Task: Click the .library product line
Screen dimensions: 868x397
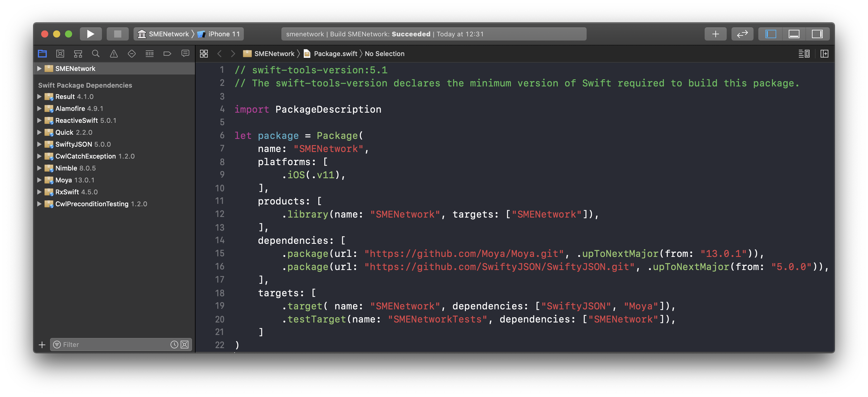Action: pyautogui.click(x=440, y=214)
